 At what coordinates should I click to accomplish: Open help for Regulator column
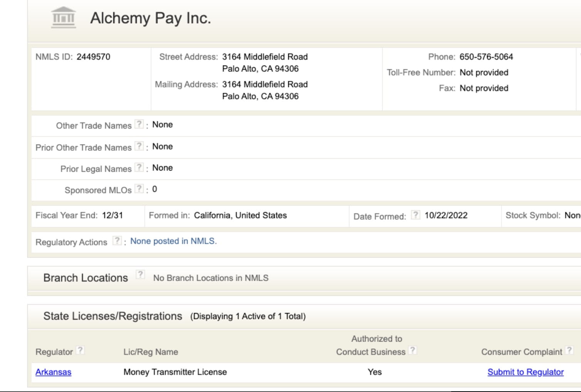[x=80, y=350]
